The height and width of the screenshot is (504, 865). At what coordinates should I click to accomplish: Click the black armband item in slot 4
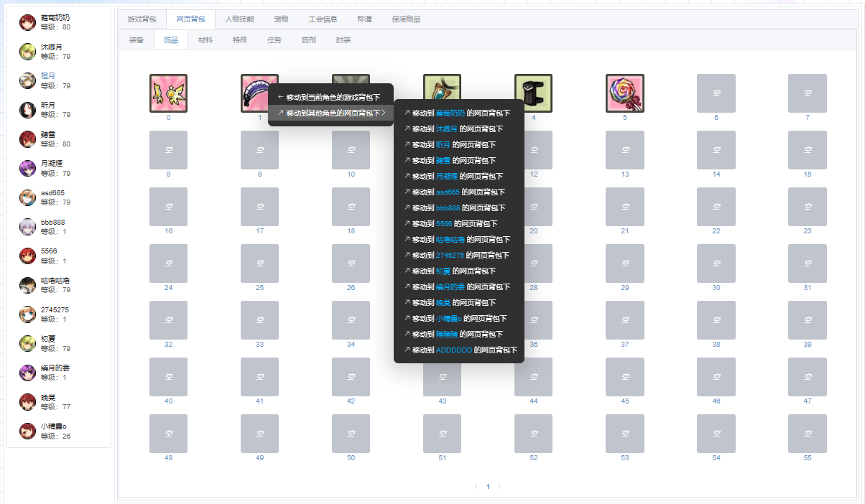pos(533,93)
